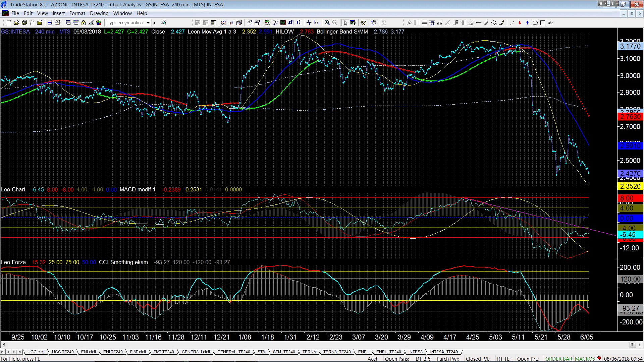Switch to the TERNA tab

[x=309, y=352]
